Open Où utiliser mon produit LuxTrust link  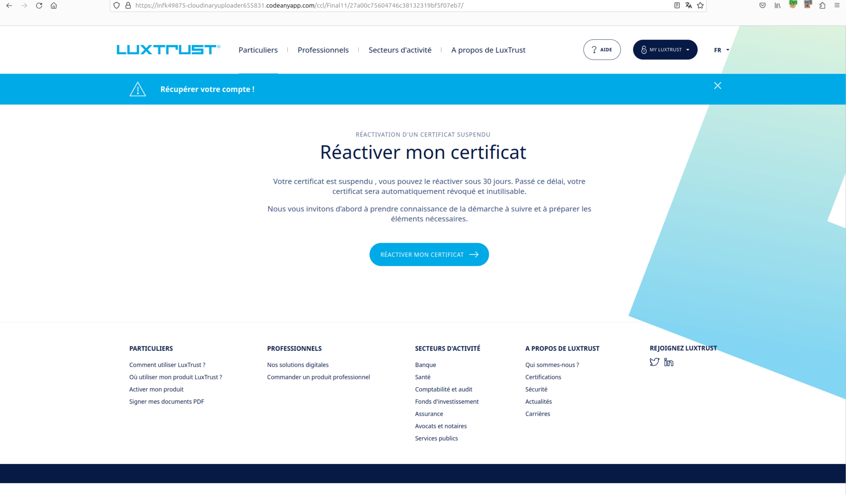coord(176,377)
